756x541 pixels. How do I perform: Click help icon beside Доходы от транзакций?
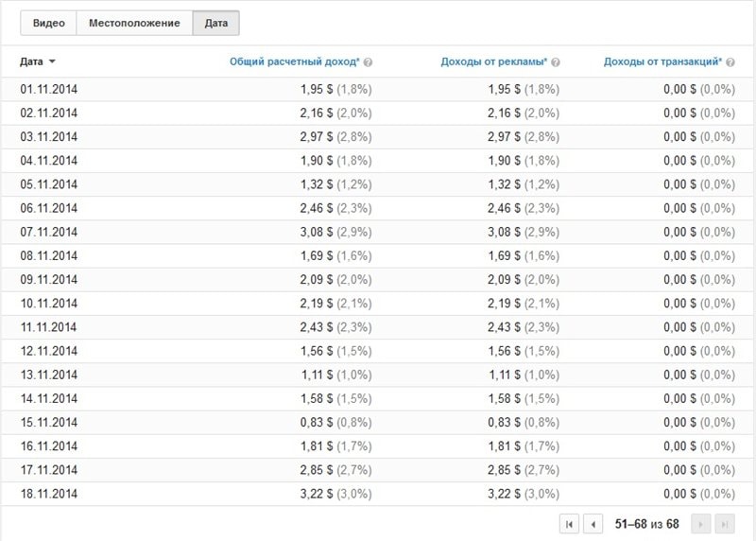[x=730, y=62]
